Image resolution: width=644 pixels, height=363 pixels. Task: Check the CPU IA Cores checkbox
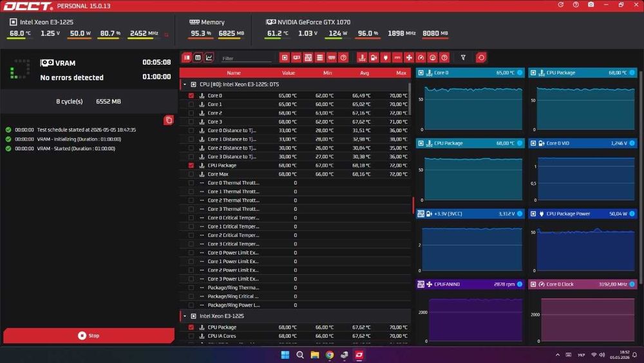(191, 336)
